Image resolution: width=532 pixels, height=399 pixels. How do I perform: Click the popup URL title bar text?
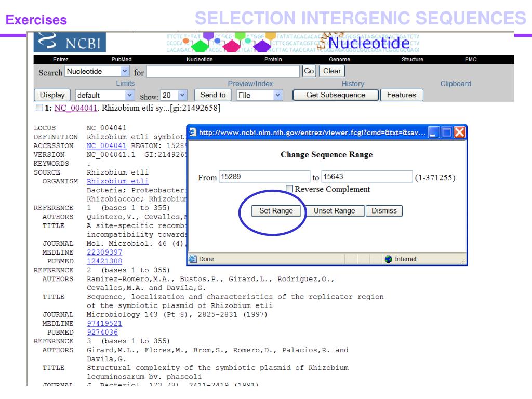[312, 132]
